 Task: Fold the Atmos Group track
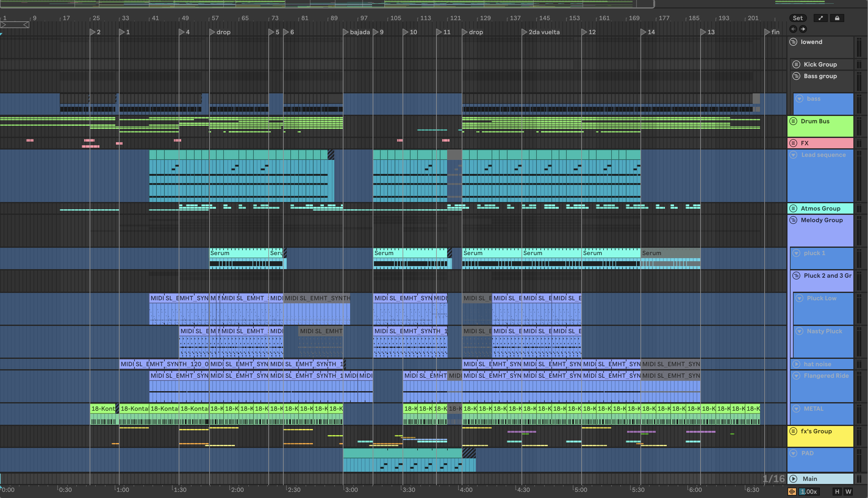point(794,208)
